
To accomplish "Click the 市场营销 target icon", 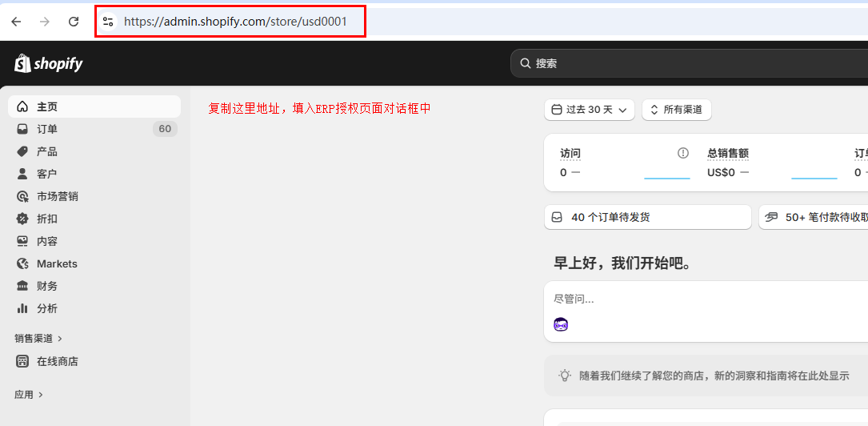I will point(22,196).
